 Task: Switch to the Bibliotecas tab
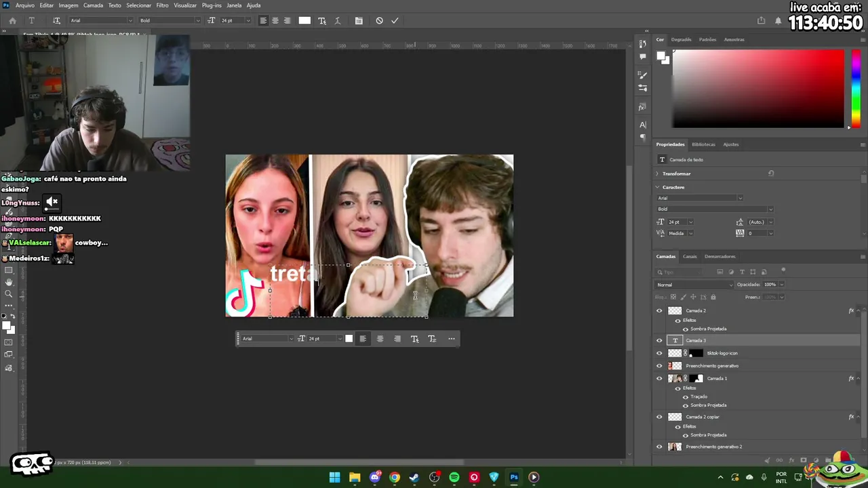tap(703, 144)
